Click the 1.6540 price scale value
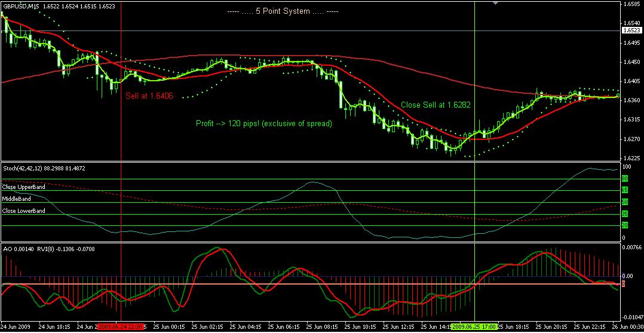The width and height of the screenshot is (644, 333). point(632,23)
